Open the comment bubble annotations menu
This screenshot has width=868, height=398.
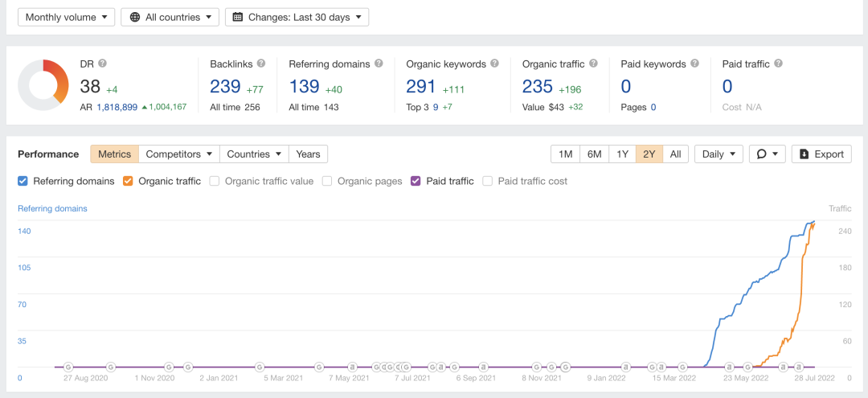tap(767, 154)
